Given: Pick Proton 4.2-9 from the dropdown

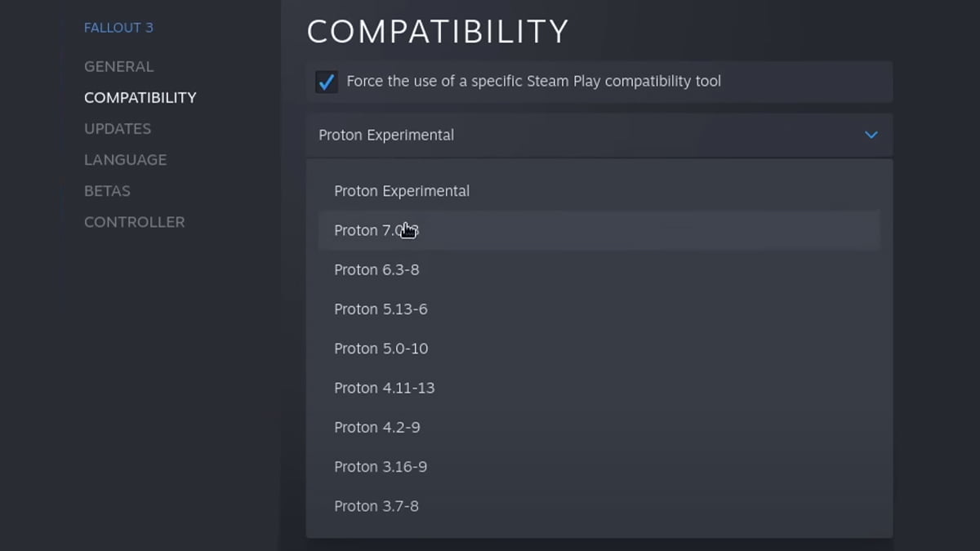Looking at the screenshot, I should 376,428.
